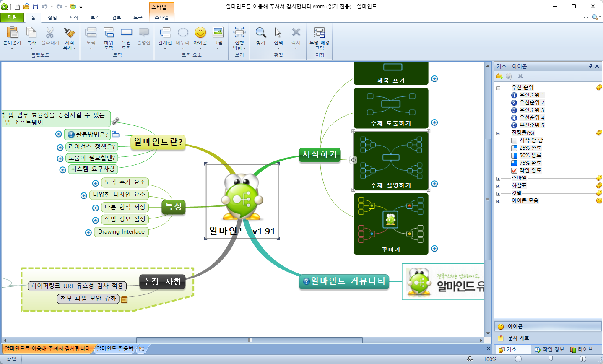Viewport: 603px width, 364px height.
Task: Add a 하위 토픽 subtopic
Action: click(109, 33)
